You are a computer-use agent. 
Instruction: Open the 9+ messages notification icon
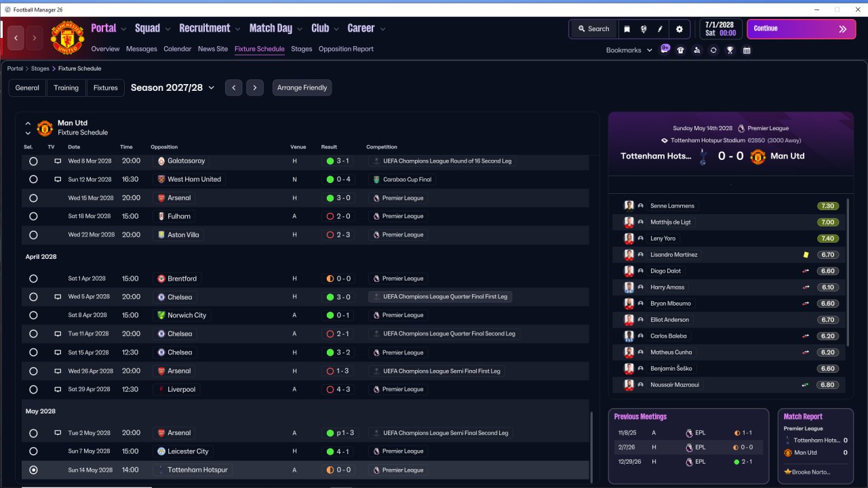pos(665,49)
